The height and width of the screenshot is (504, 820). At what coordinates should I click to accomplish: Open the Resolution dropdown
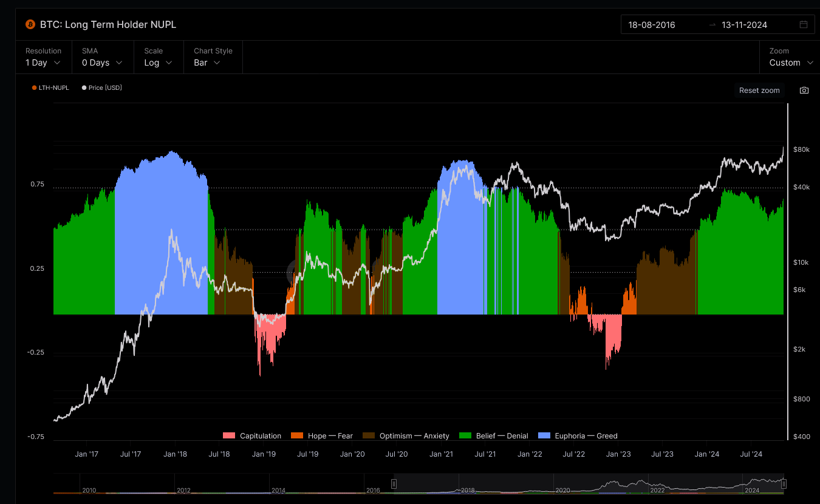coord(43,63)
